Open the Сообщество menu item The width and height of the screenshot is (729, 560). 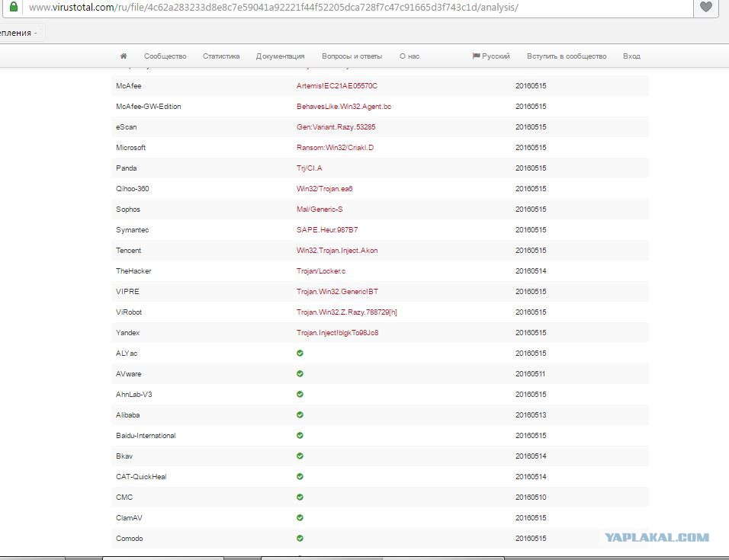point(165,56)
